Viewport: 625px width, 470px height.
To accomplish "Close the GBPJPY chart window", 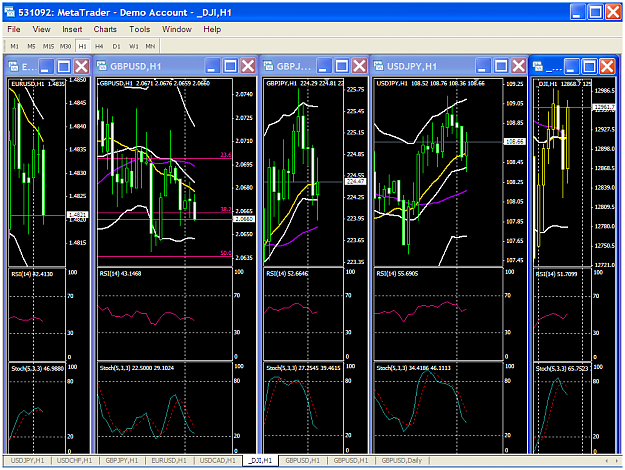I will [x=360, y=66].
